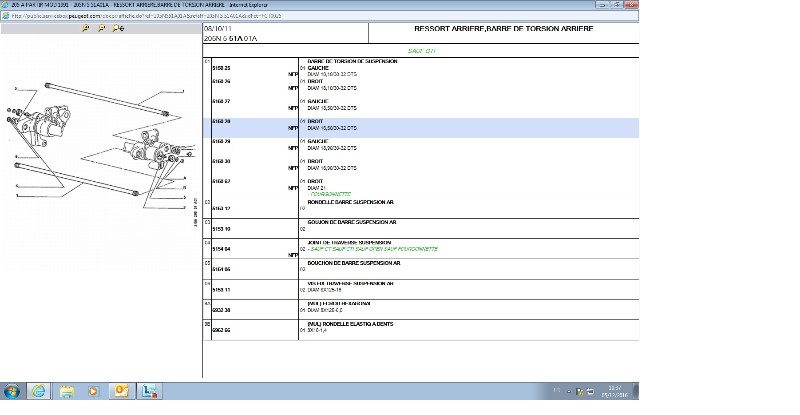Open the Outlook taskbar icon
Viewport: 800px width, 415px height.
point(121,392)
